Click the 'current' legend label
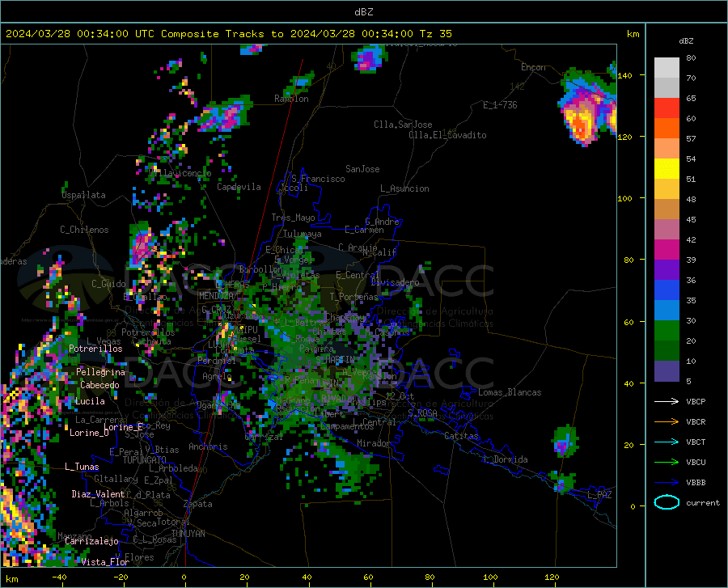 point(703,502)
